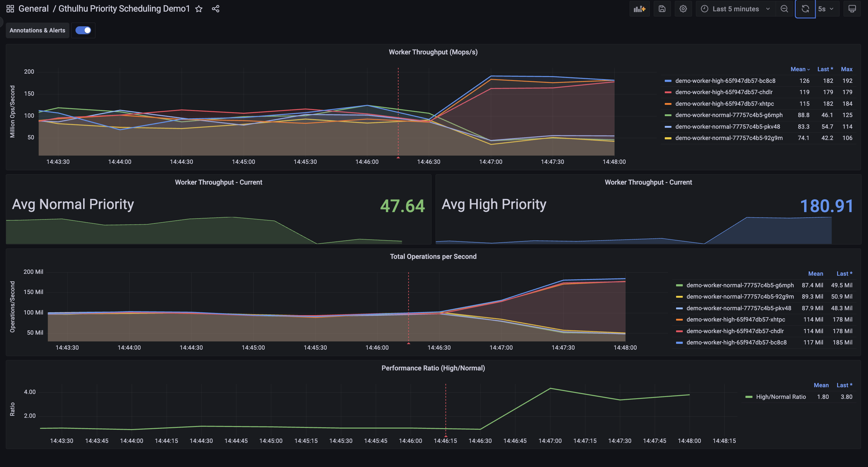Click green swatch of g6mph in Throughput legend

[668, 115]
